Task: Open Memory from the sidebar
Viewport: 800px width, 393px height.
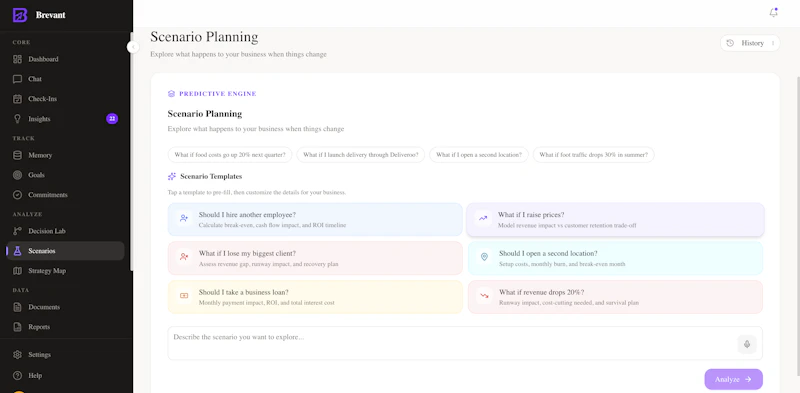Action: [x=65, y=155]
